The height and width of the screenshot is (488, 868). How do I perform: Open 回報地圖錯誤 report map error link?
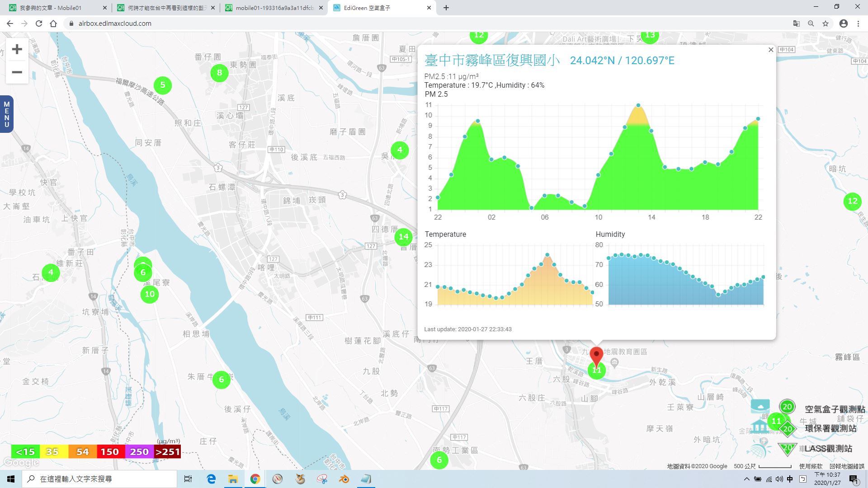[847, 466]
